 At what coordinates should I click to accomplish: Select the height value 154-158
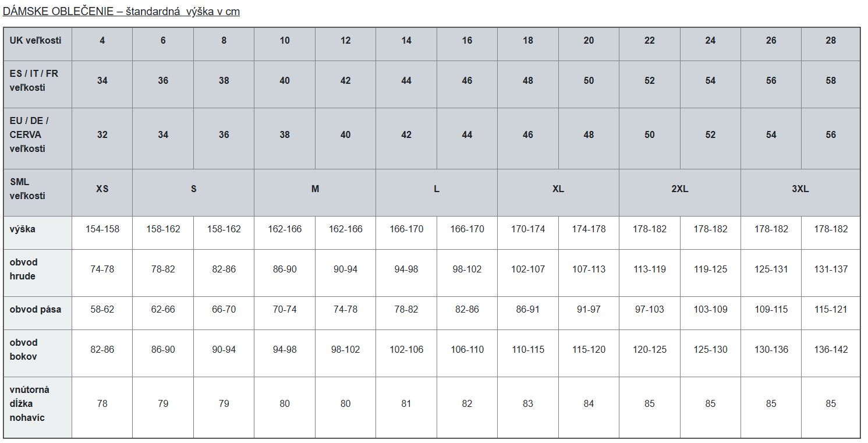click(102, 229)
